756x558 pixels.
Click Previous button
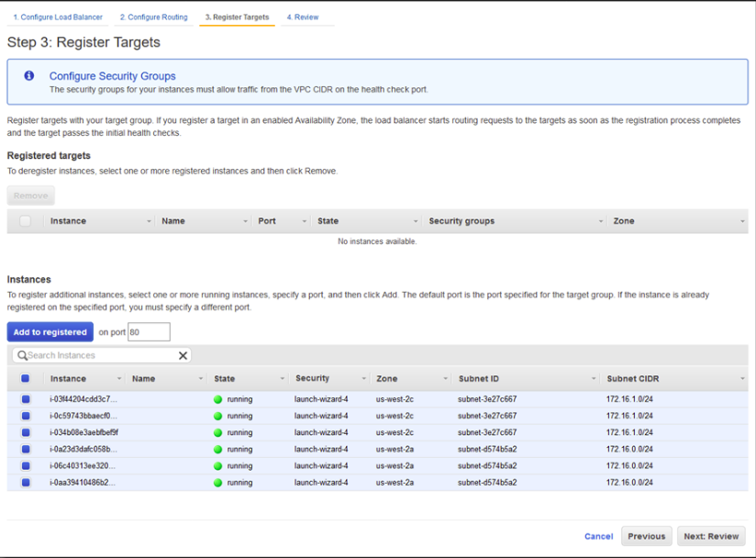[647, 536]
